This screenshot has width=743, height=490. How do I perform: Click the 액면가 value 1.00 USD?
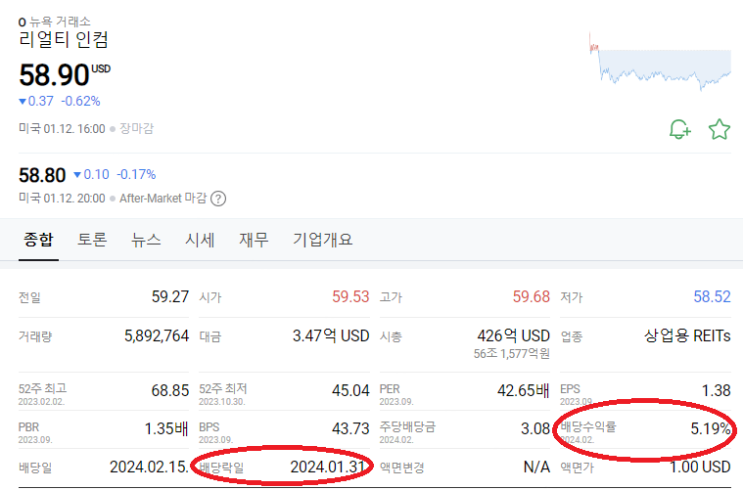[700, 467]
